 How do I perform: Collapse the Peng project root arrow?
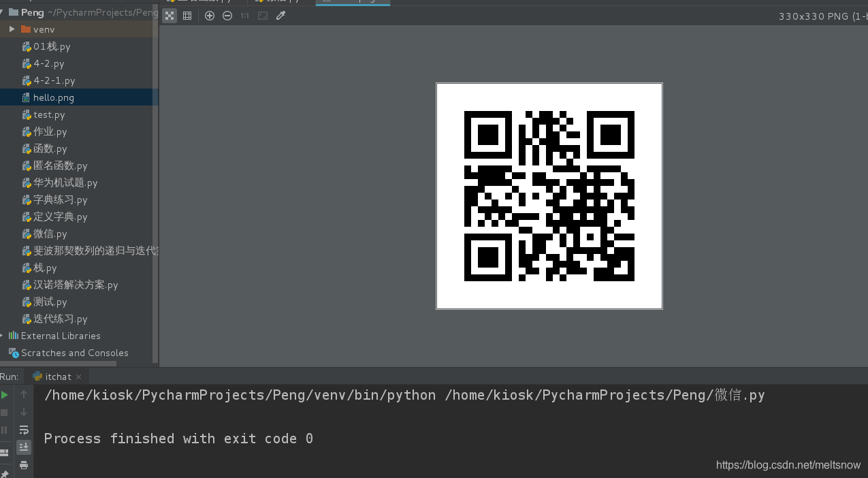pos(2,12)
